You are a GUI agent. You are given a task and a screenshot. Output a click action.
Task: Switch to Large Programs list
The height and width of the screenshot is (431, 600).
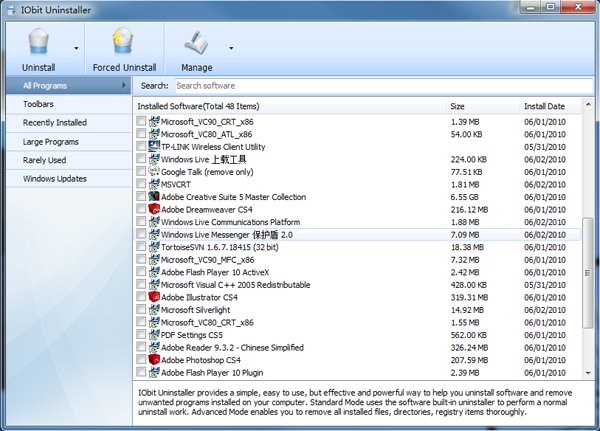(68, 142)
